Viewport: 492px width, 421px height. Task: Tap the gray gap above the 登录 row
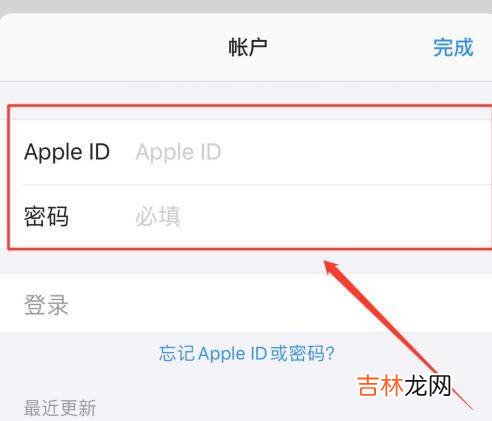click(246, 262)
